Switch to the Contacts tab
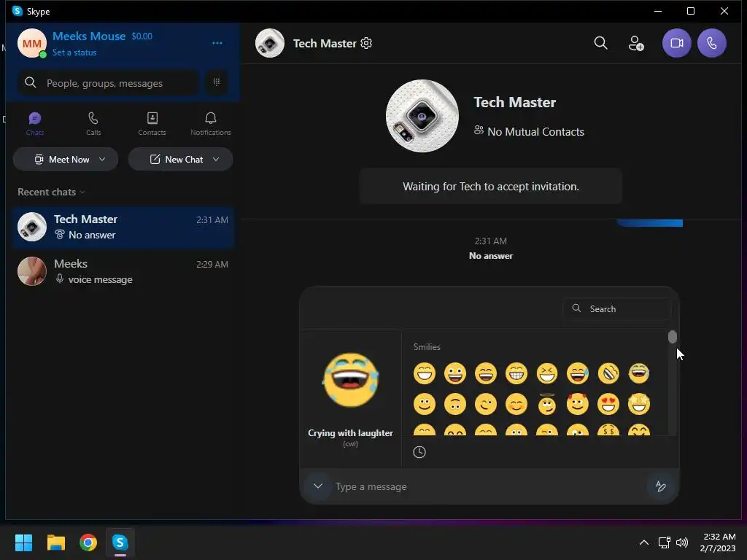Image resolution: width=747 pixels, height=560 pixels. (152, 124)
